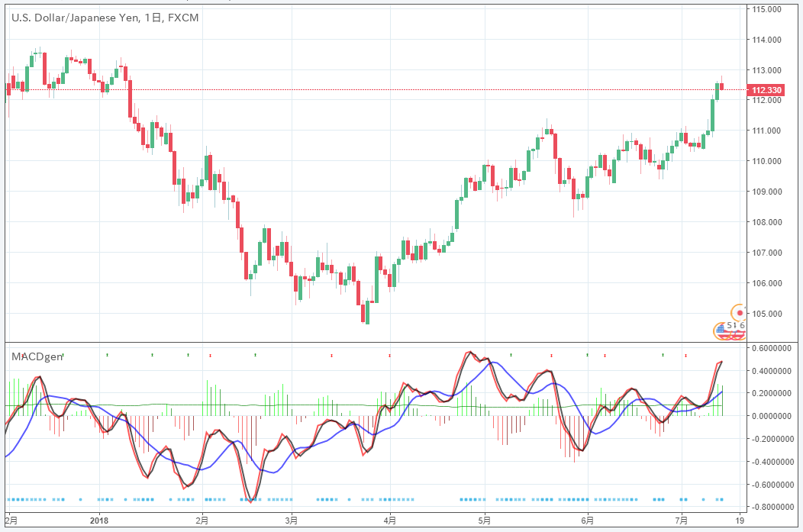This screenshot has height=532, width=803.
Task: Click the 115.000 price scale label
Action: (766, 9)
